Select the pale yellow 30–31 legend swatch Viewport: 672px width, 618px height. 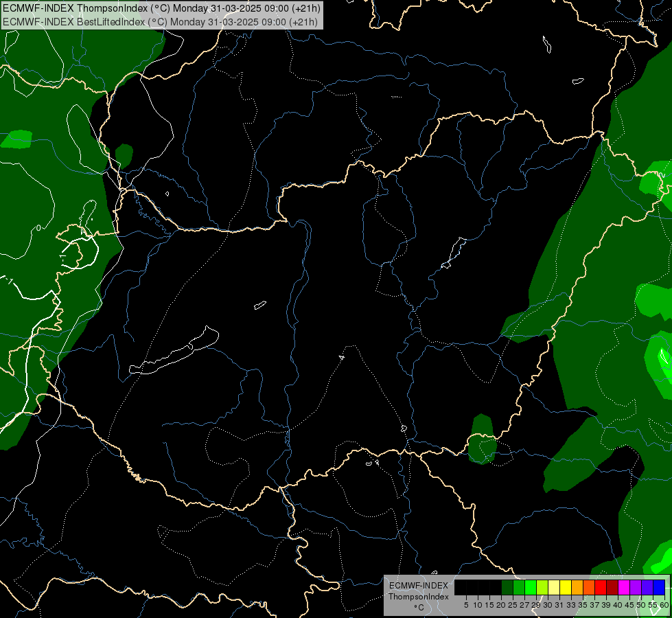click(x=554, y=587)
